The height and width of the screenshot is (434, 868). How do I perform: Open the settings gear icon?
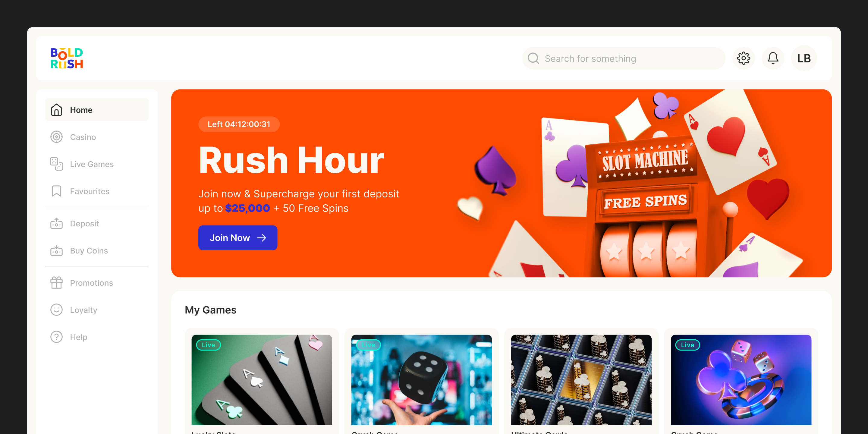743,58
